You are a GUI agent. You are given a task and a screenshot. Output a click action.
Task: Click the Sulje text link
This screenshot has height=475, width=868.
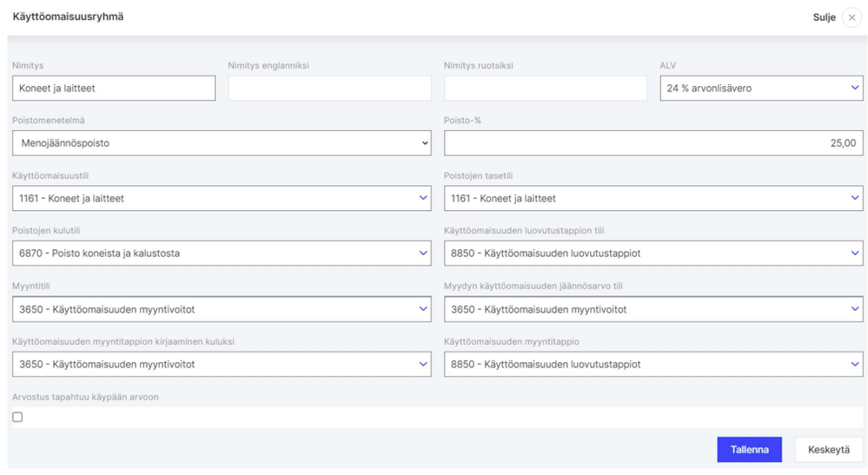pyautogui.click(x=824, y=17)
